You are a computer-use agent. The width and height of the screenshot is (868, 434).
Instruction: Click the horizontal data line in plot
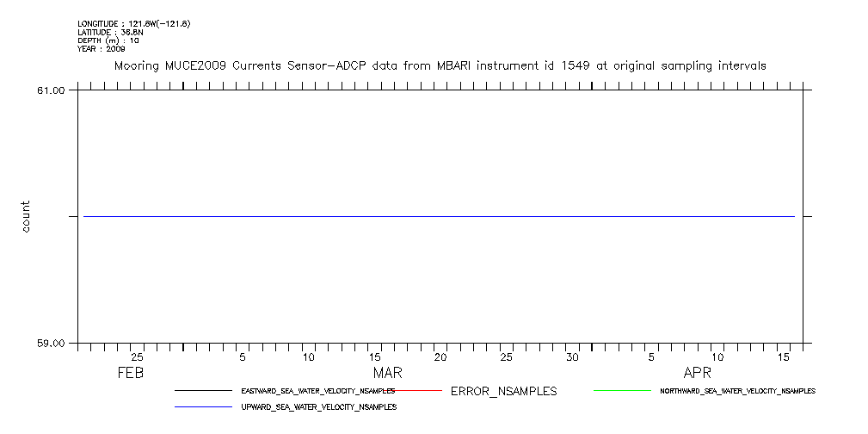pyautogui.click(x=439, y=216)
